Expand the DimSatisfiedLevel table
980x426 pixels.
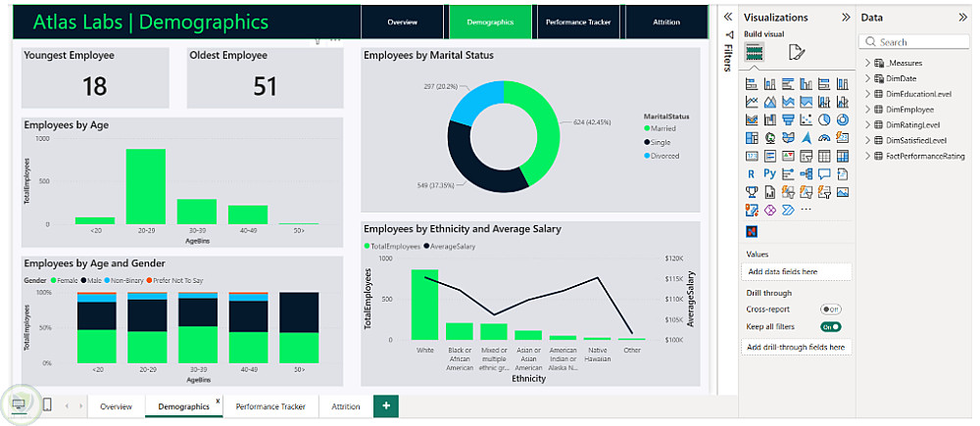pos(867,141)
